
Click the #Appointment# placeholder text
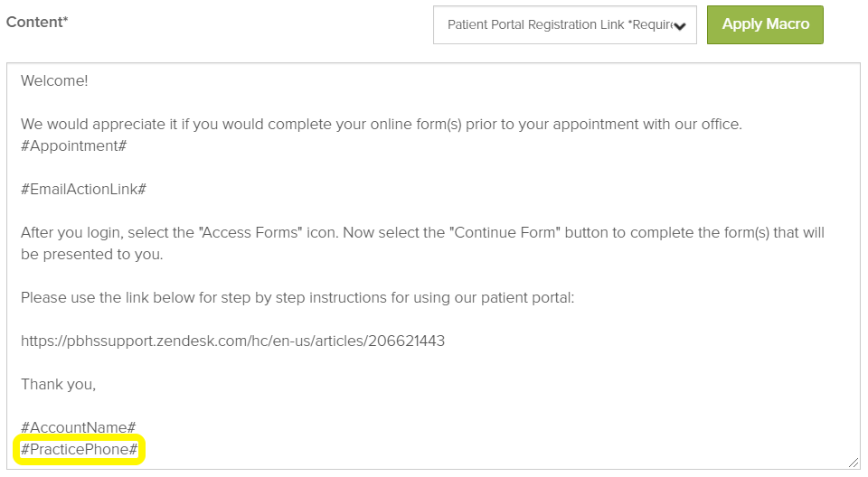coord(74,145)
